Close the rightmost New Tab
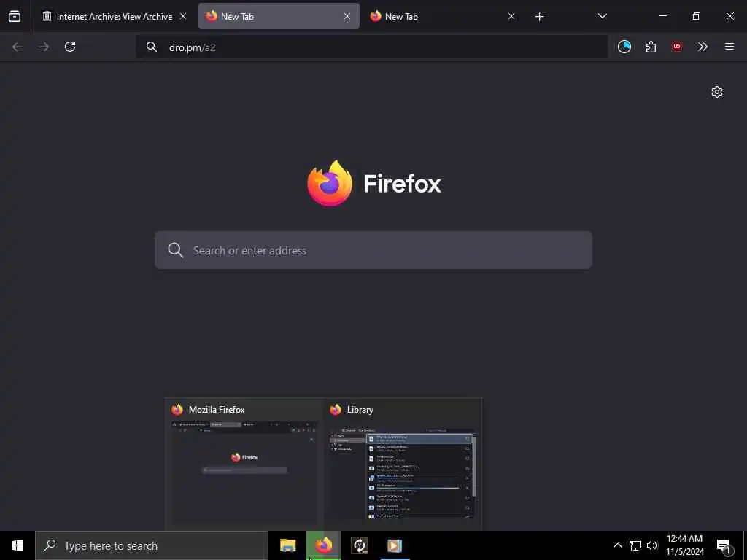The height and width of the screenshot is (560, 747). tap(511, 16)
